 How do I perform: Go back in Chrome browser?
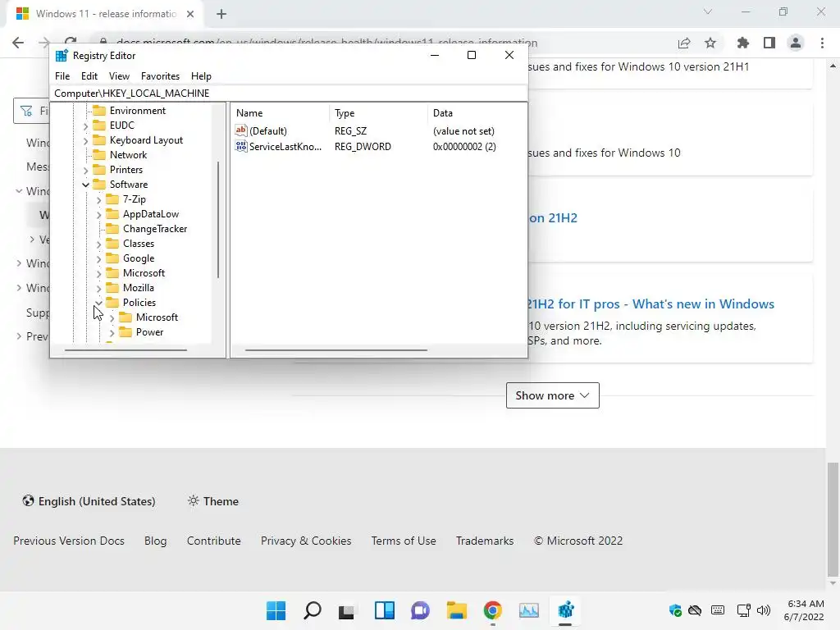pos(18,43)
